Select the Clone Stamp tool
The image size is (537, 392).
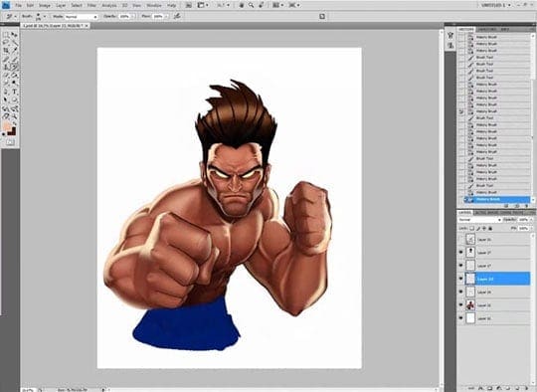[x=6, y=67]
